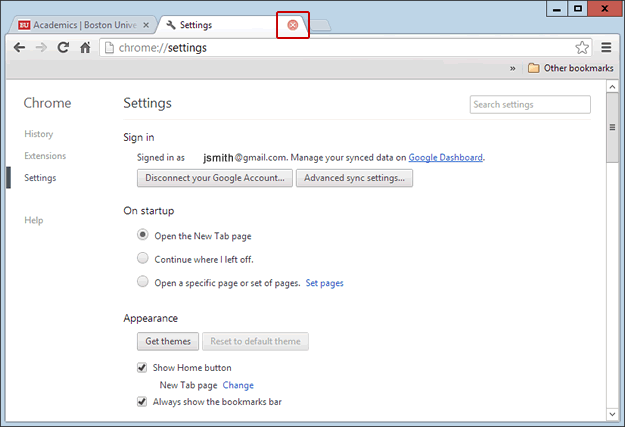Screen dimensions: 625x427
Task: Click Change link for New Tab page
Action: (238, 385)
